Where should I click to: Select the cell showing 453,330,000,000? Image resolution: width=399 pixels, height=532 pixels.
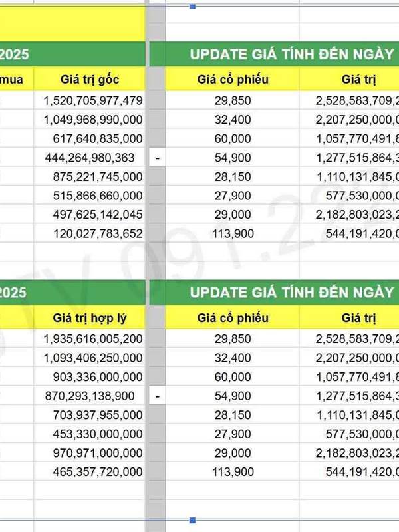[x=97, y=434]
